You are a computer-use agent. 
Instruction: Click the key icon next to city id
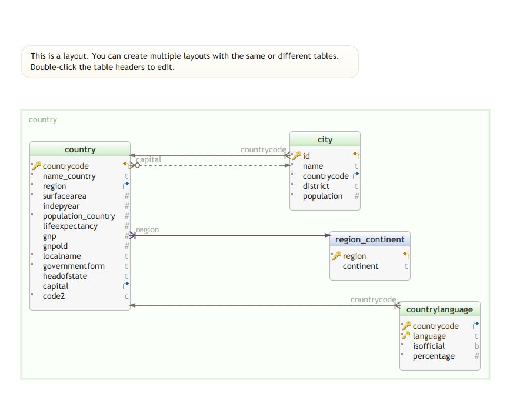click(297, 156)
